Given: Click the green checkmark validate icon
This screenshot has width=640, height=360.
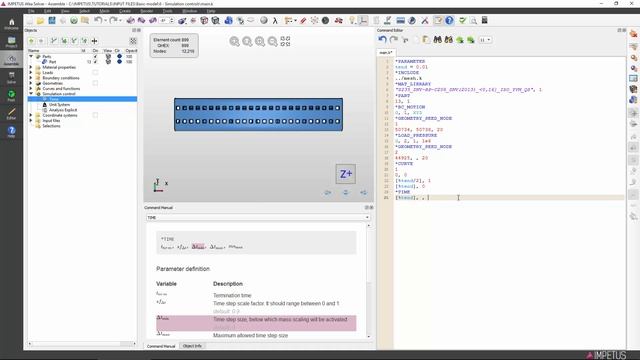Looking at the screenshot, I should (462, 20).
